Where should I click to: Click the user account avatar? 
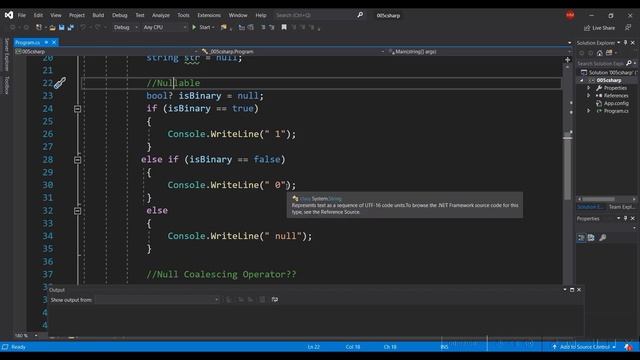[570, 15]
